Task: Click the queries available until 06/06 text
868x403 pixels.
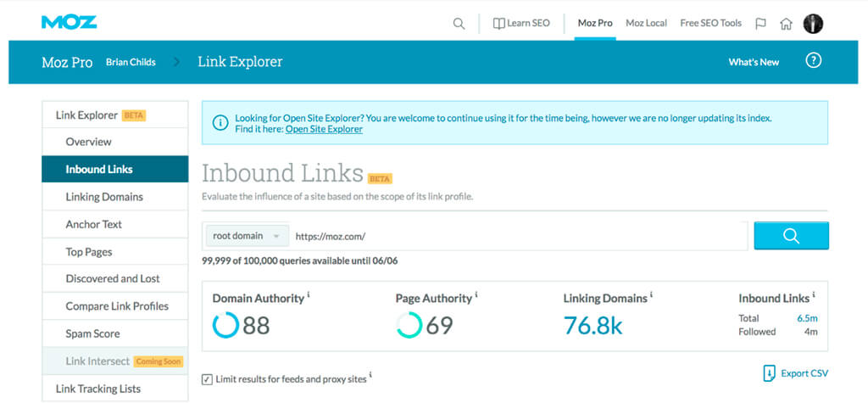Action: 299,261
